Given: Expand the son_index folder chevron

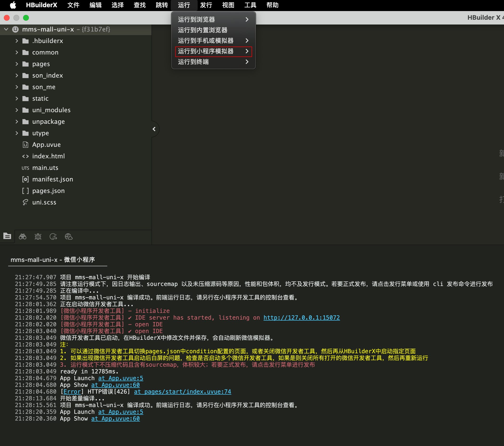Looking at the screenshot, I should point(17,75).
